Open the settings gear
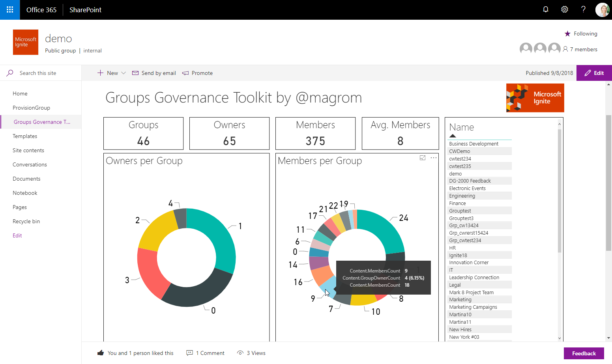 pyautogui.click(x=565, y=9)
